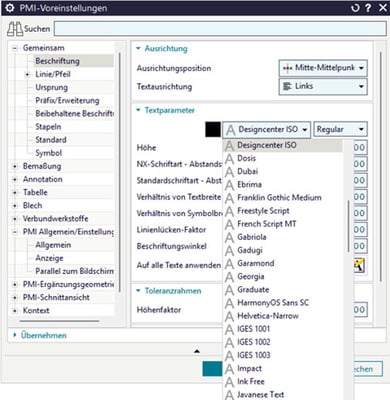Expand the Übernehmen section
The height and width of the screenshot is (400, 390).
click(14, 335)
